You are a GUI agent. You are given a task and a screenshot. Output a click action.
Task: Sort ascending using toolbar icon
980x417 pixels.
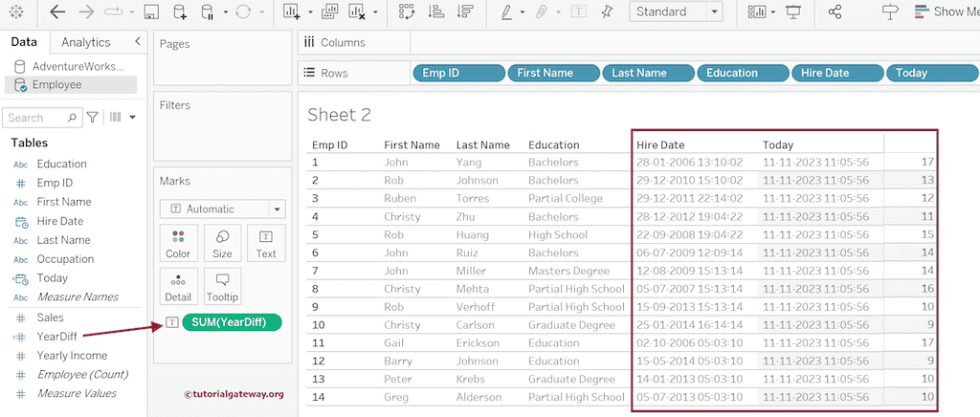[435, 12]
